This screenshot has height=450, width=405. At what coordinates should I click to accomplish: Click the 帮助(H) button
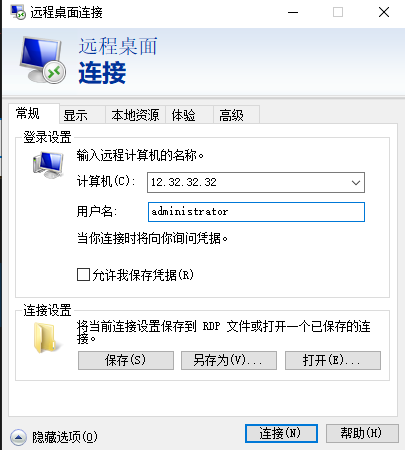pos(362,433)
